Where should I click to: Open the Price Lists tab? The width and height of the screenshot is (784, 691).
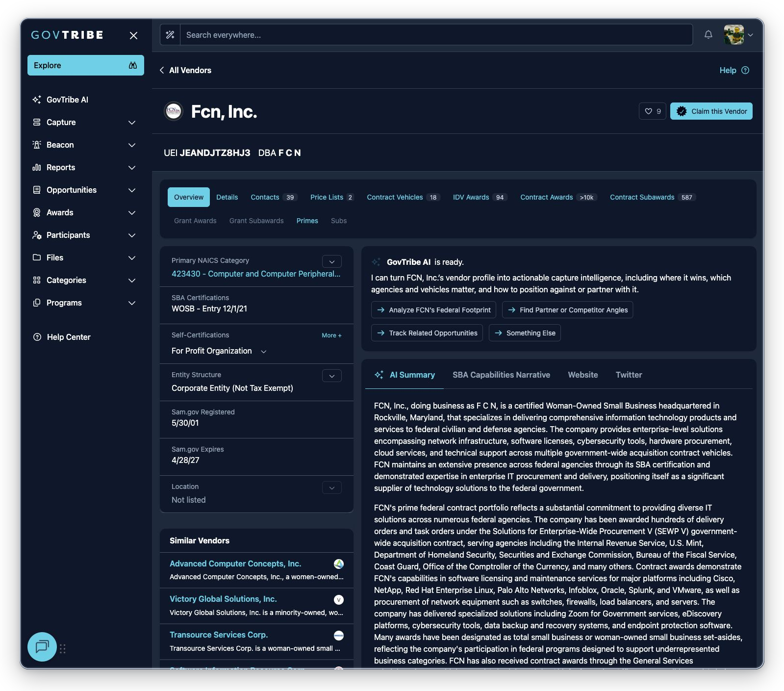(332, 197)
